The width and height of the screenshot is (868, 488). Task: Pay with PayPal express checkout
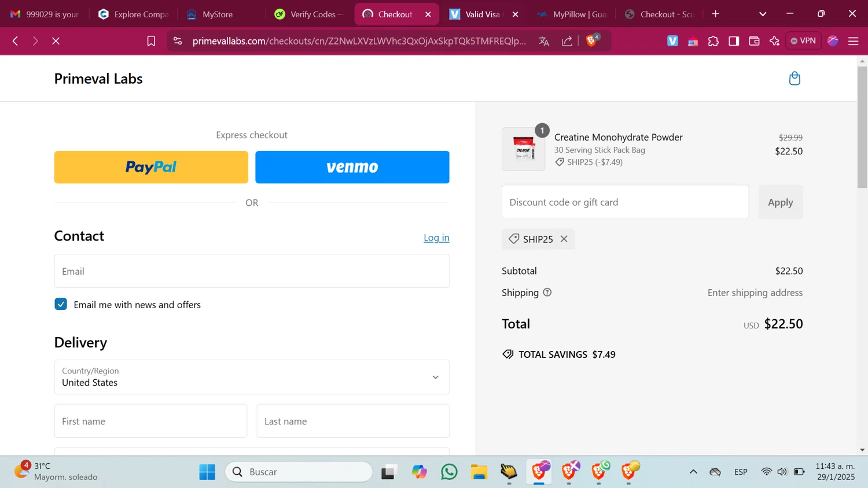[x=151, y=167]
